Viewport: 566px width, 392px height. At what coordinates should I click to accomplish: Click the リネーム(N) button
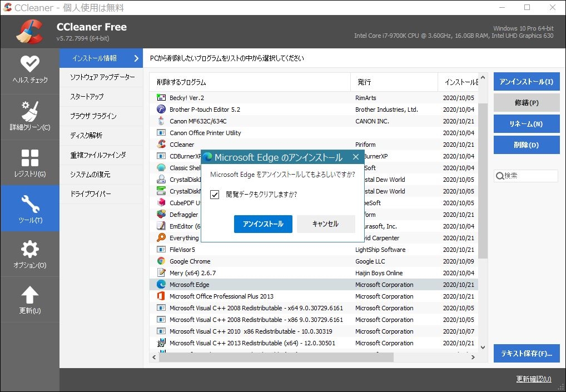point(527,124)
